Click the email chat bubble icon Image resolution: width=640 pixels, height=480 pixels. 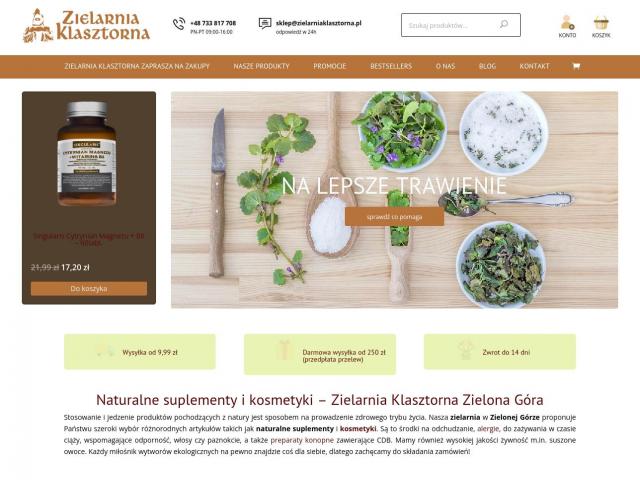click(x=265, y=24)
